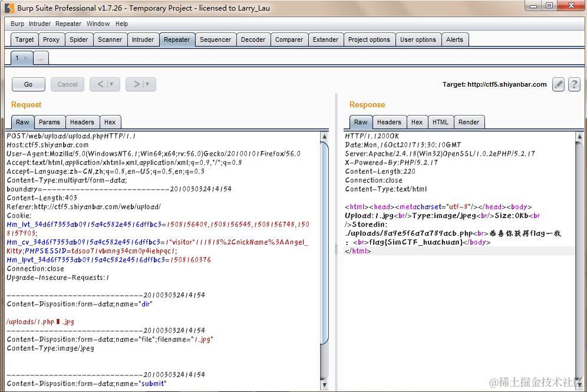Click the Server: Apache/2.4.18 response header
The width and height of the screenshot is (587, 392).
[440, 153]
